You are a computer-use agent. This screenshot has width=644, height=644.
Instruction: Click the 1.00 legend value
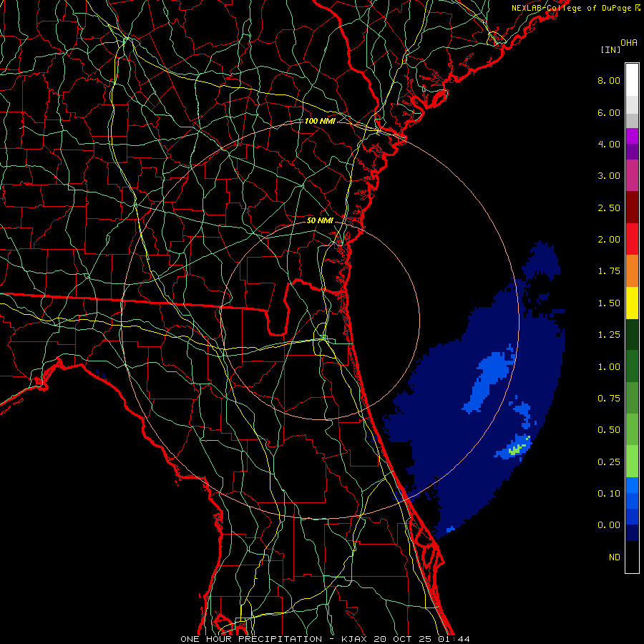click(609, 367)
